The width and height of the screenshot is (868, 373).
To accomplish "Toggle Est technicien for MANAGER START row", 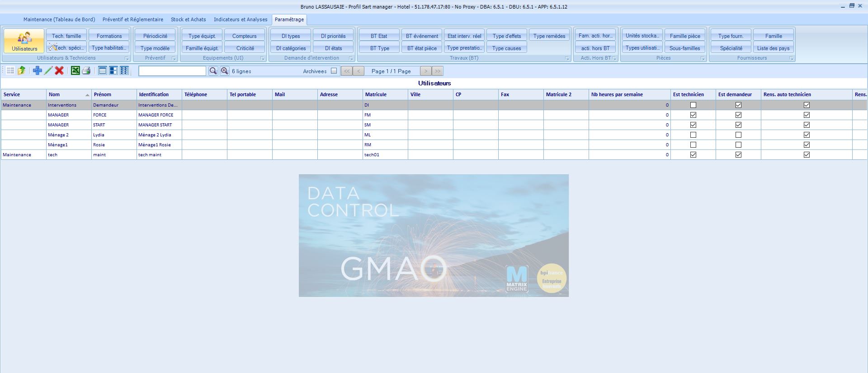I will pyautogui.click(x=693, y=125).
